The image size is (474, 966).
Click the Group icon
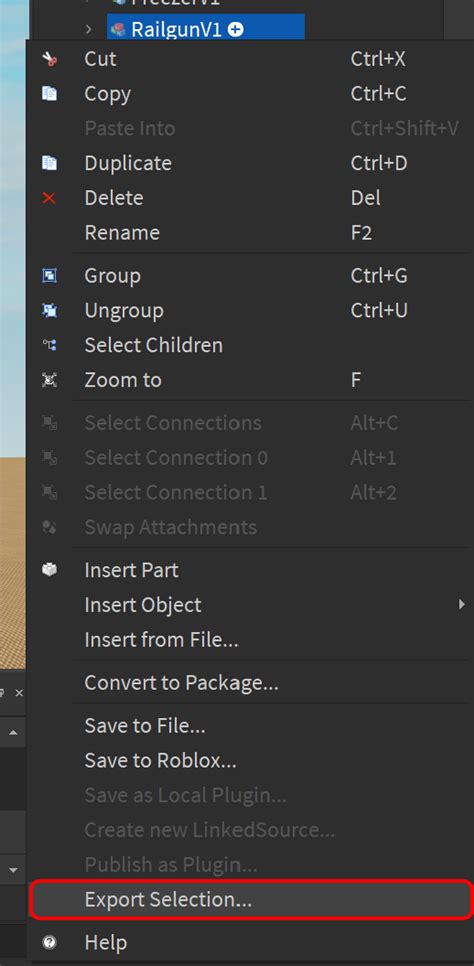[x=49, y=275]
